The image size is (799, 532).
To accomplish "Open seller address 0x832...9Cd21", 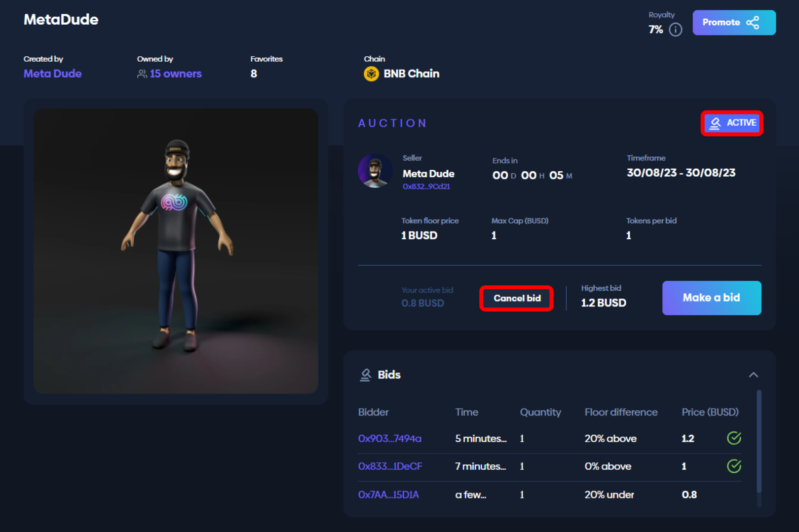I will coord(426,187).
